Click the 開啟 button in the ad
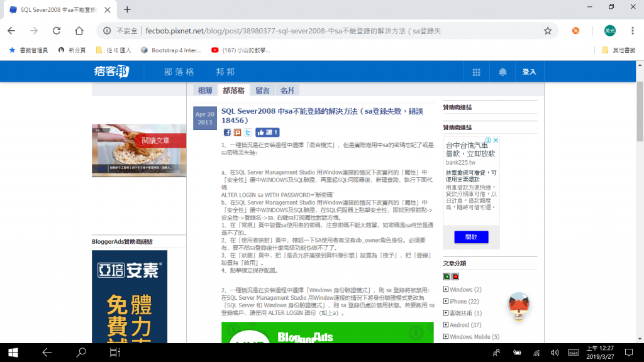 point(471,237)
